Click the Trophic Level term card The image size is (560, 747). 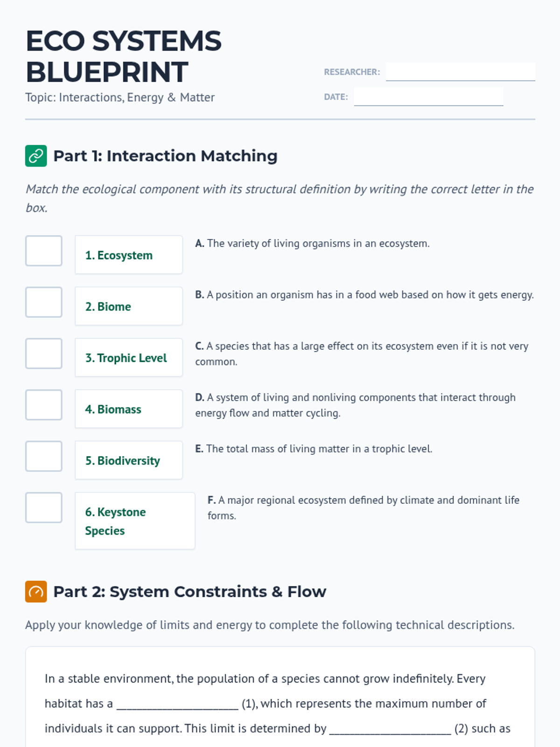(128, 358)
